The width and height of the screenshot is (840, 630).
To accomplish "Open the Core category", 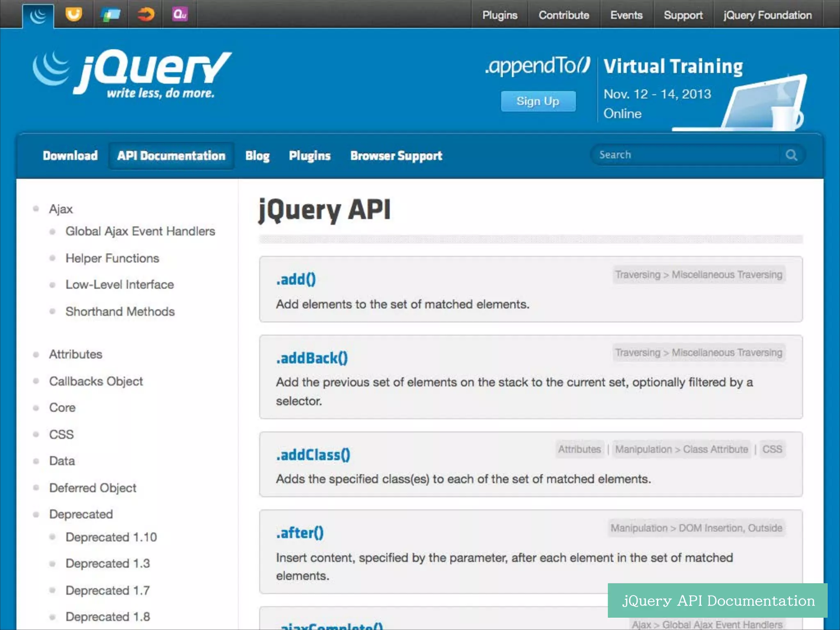I will pyautogui.click(x=62, y=408).
